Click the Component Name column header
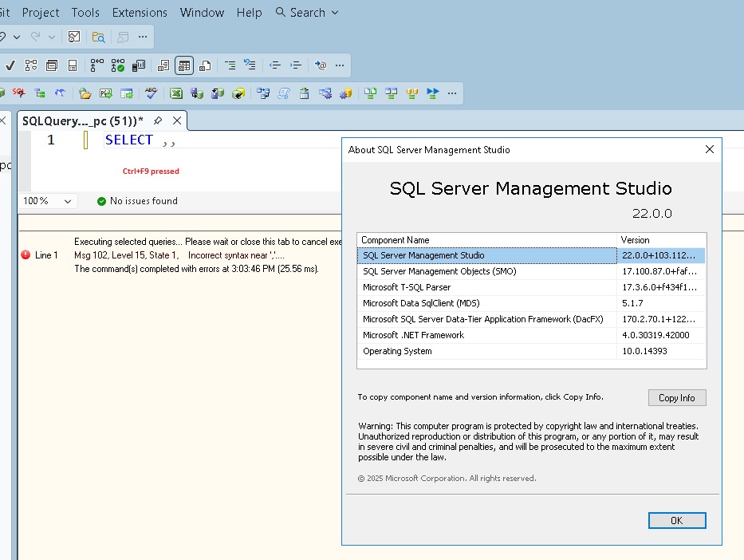Screen dimensions: 744x560 tap(486, 240)
